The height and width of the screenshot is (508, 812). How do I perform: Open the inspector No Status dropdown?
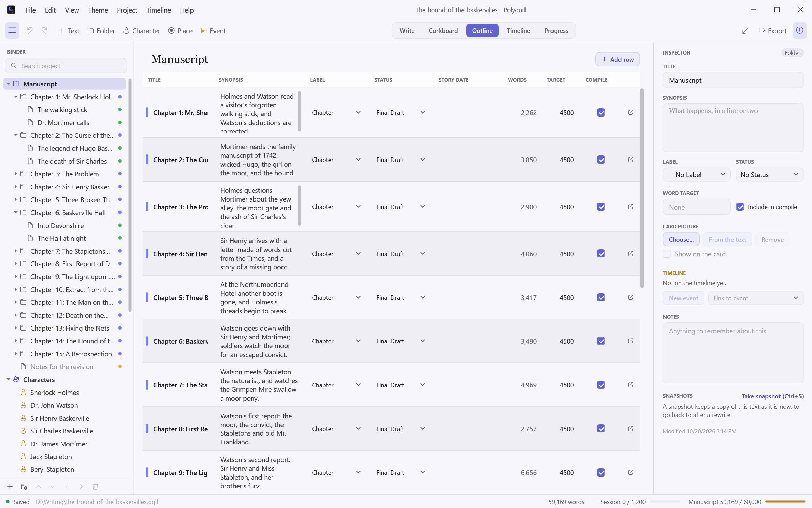[x=769, y=175]
